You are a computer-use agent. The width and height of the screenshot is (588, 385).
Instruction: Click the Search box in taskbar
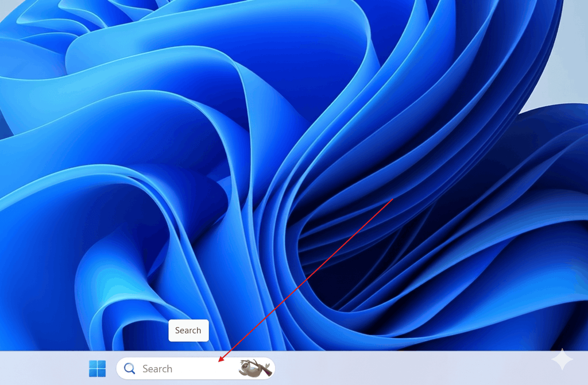click(195, 368)
